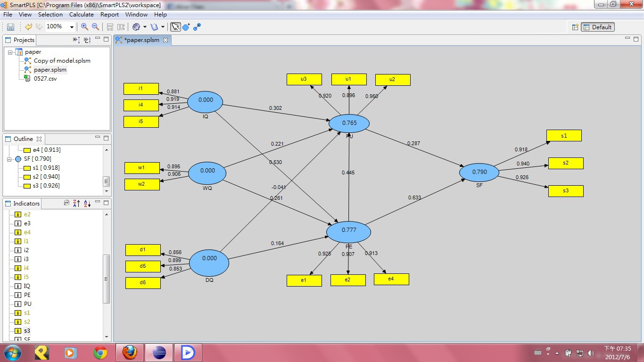Select 's2 [ 0.940]' in Outline
This screenshot has width=644, height=362.
[46, 177]
